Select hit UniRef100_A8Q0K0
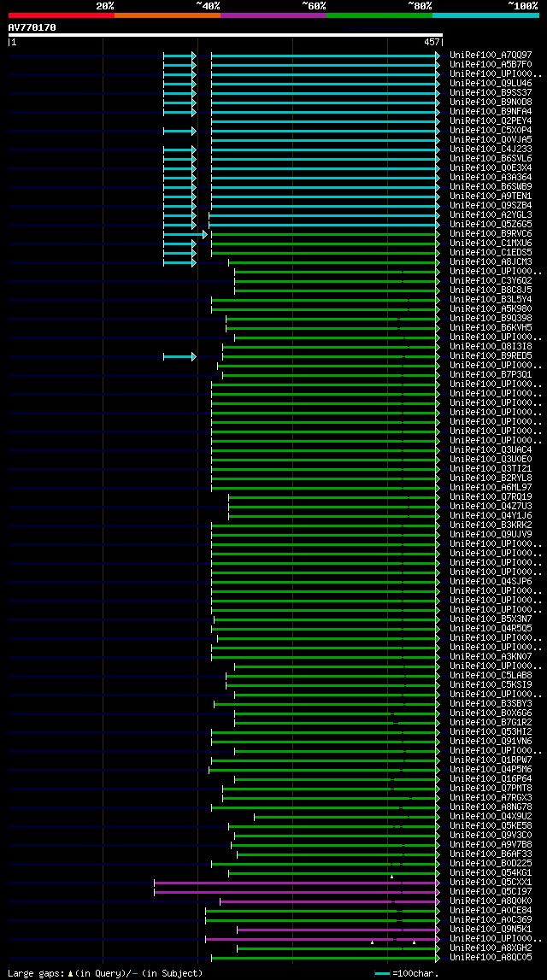 491,902
